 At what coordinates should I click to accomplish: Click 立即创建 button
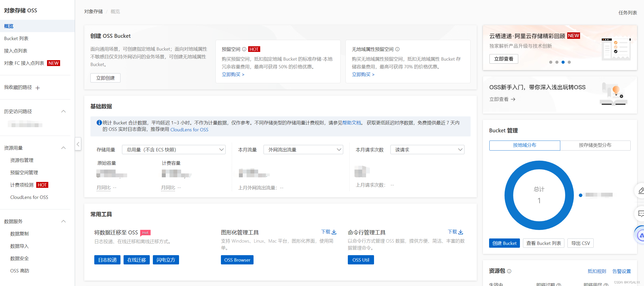pyautogui.click(x=105, y=78)
